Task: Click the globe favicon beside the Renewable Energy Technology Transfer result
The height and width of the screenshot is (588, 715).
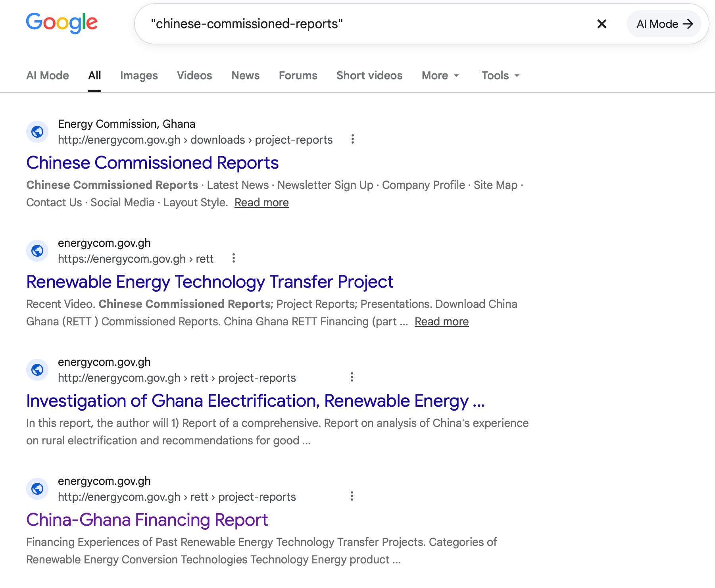Action: [37, 250]
